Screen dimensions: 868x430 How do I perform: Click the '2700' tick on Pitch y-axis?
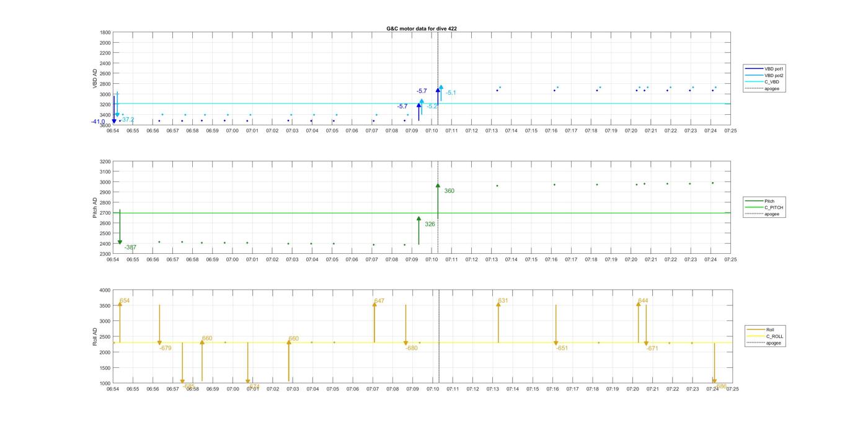point(105,213)
